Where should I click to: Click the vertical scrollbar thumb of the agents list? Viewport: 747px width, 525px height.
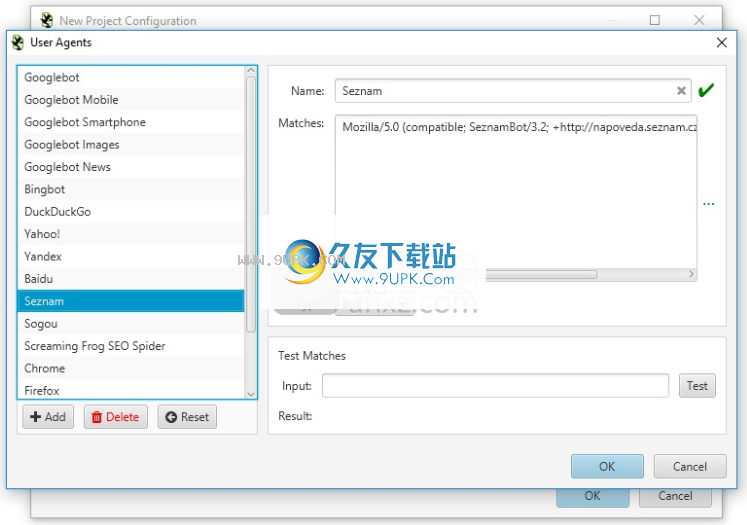coord(251,204)
